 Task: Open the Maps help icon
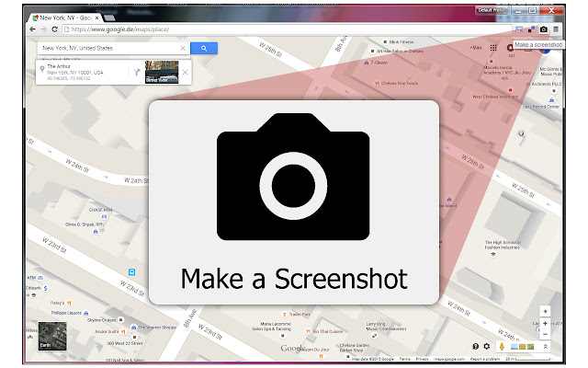(x=475, y=346)
